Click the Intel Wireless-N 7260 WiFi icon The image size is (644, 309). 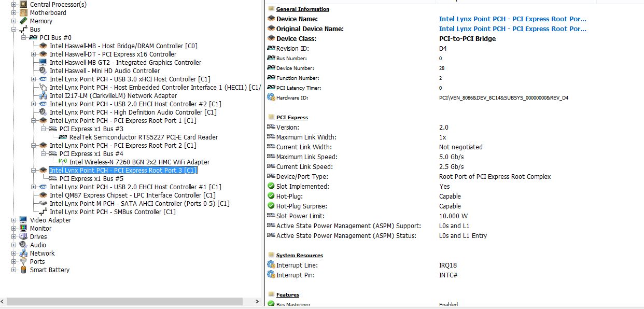click(63, 162)
